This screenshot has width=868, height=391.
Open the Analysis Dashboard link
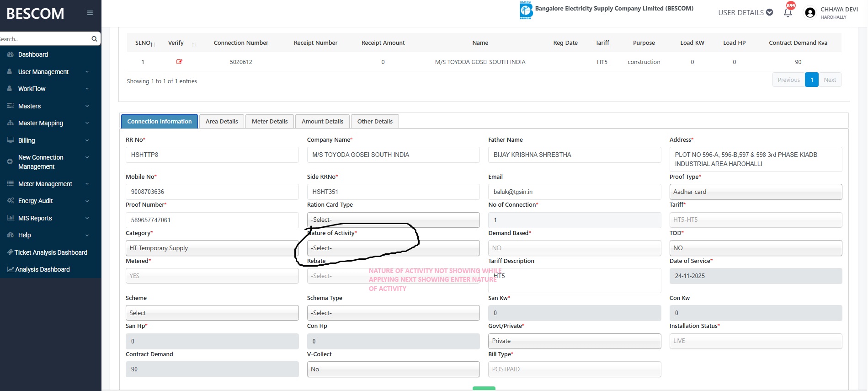click(x=43, y=269)
